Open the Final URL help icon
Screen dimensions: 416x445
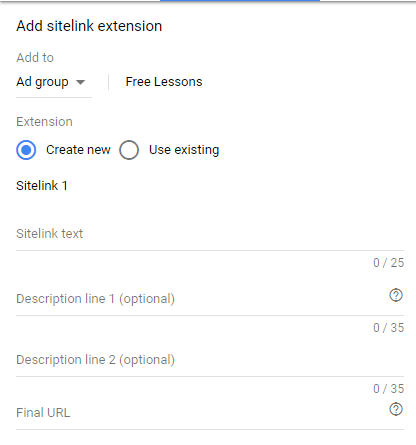[396, 409]
